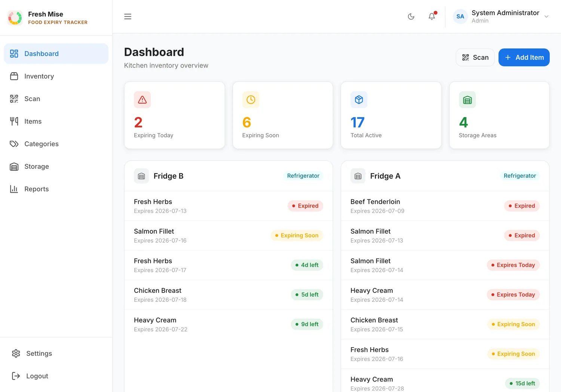Open Settings
561x392 pixels.
(56, 353)
